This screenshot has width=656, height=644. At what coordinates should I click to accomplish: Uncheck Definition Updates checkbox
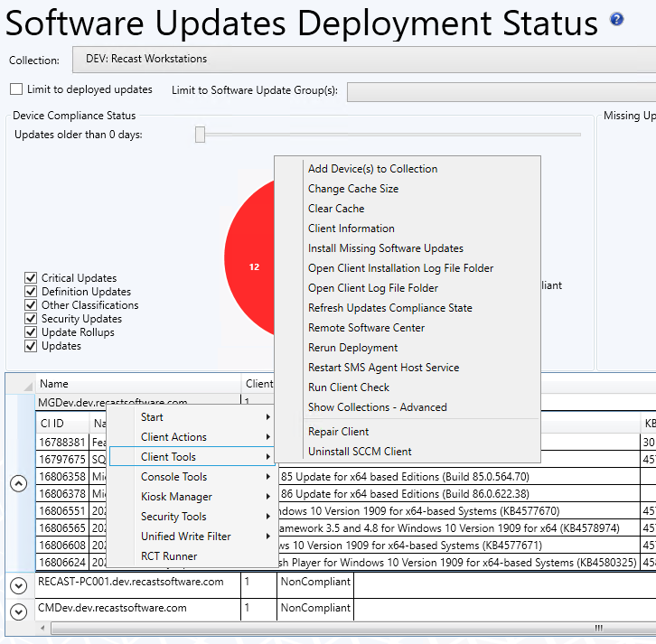(31, 292)
